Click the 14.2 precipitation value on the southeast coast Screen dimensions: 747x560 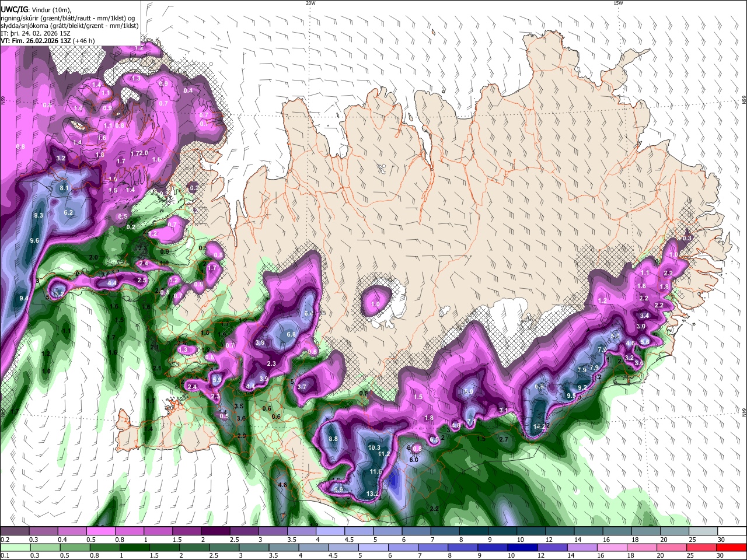pyautogui.click(x=539, y=427)
